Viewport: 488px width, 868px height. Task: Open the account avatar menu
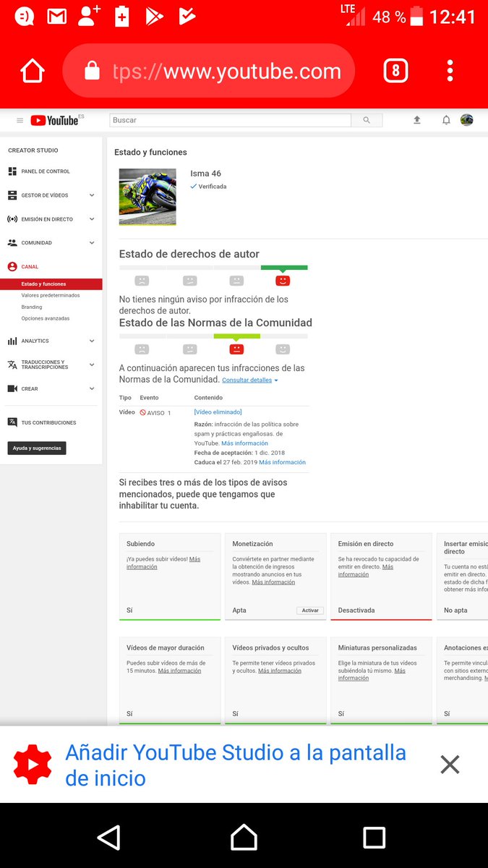tap(467, 120)
